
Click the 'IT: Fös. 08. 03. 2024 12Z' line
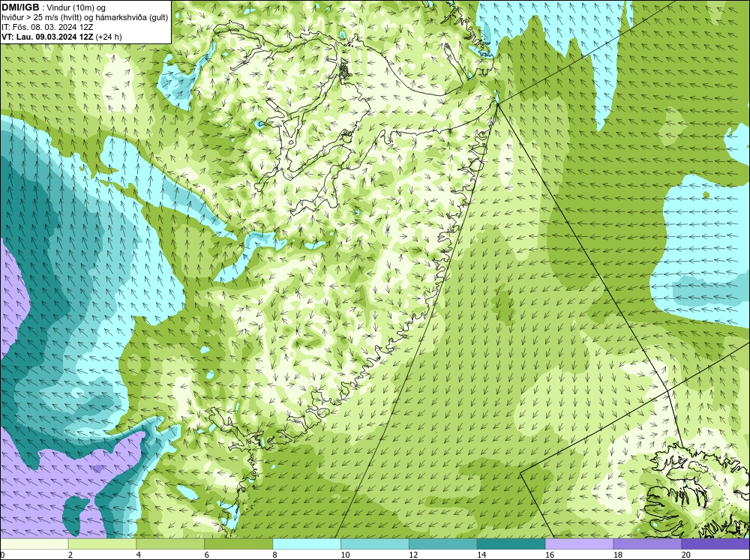coord(47,27)
